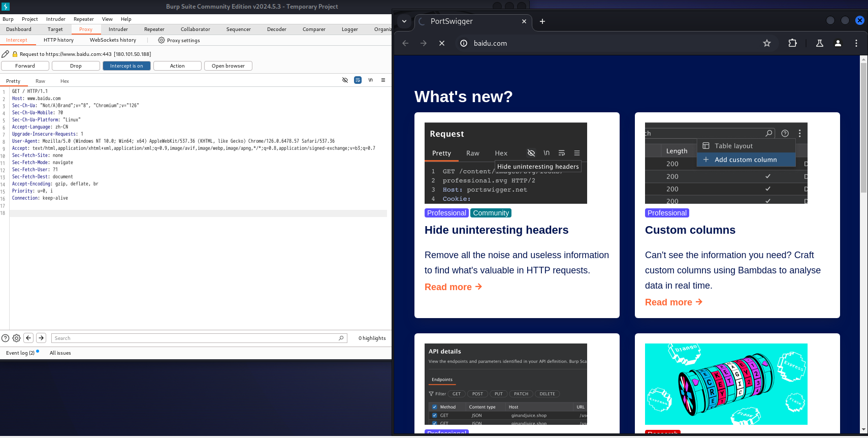Open search settings gear icon at bottom

tap(16, 338)
